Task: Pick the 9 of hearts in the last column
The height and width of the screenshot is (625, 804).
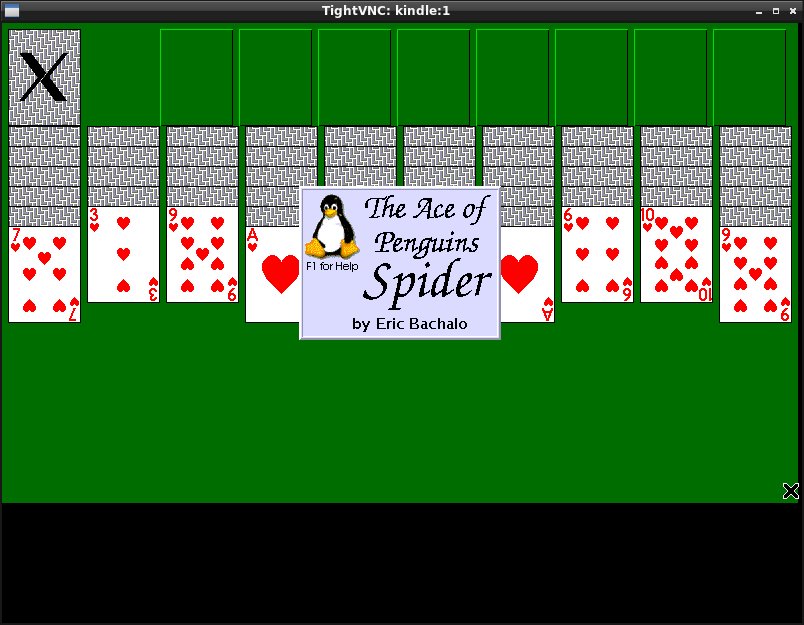Action: [755, 274]
